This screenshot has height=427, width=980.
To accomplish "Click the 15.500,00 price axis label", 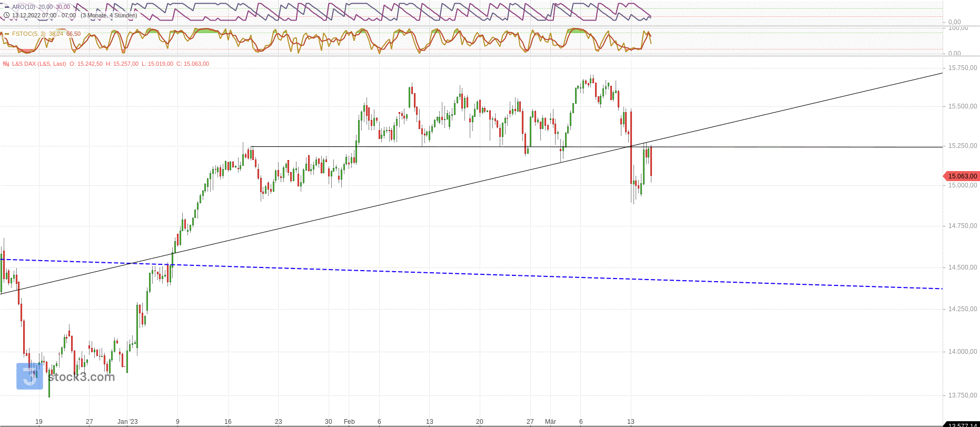I will click(x=963, y=106).
